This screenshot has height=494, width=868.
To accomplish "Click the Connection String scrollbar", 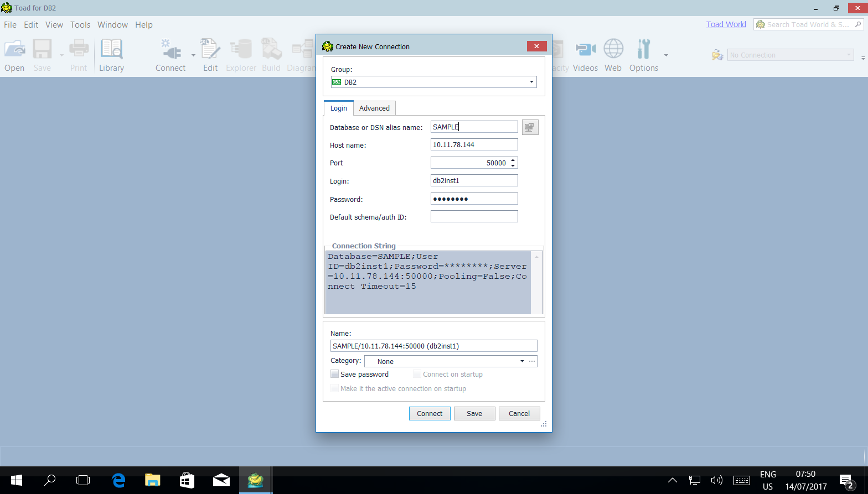I will coord(536,283).
